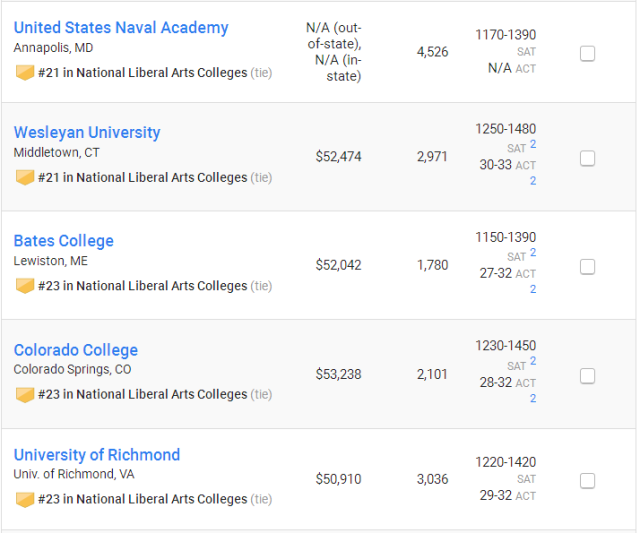View Colorado College SAT footnote 2
The width and height of the screenshot is (640, 533).
point(533,361)
